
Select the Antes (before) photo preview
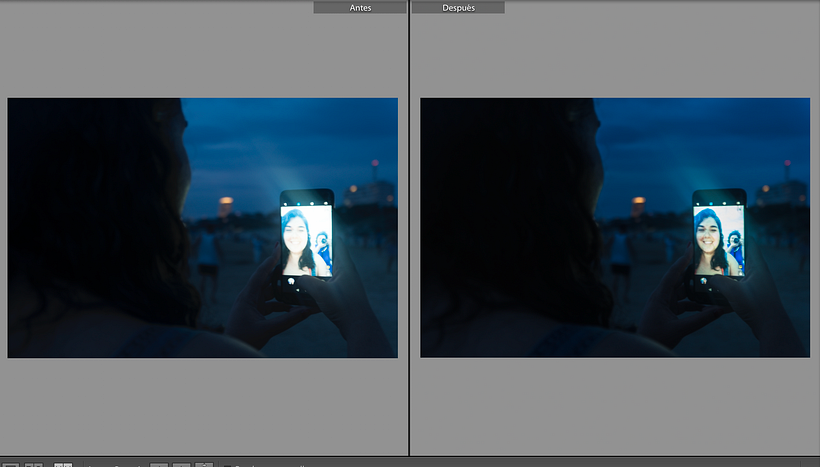pos(202,228)
